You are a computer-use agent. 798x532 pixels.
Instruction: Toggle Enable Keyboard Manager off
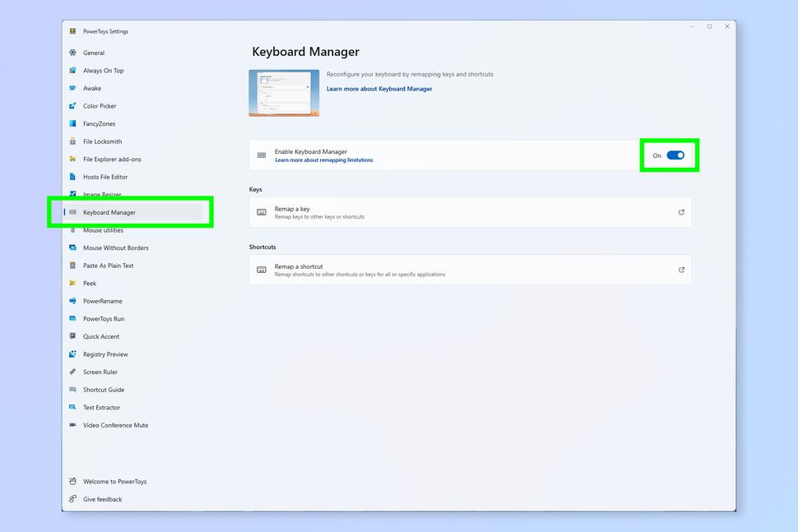pos(675,155)
